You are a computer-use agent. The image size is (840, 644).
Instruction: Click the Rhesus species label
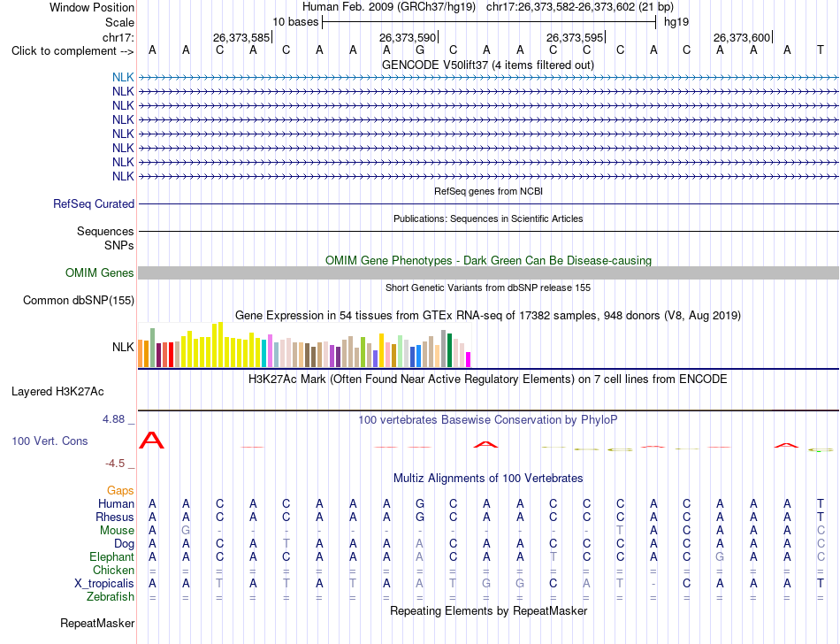[115, 517]
